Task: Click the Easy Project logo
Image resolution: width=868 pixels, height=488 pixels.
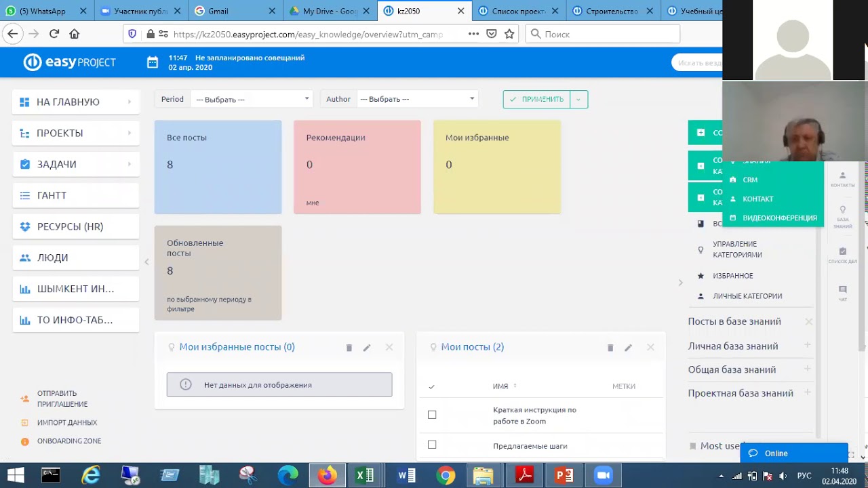Action: (70, 62)
